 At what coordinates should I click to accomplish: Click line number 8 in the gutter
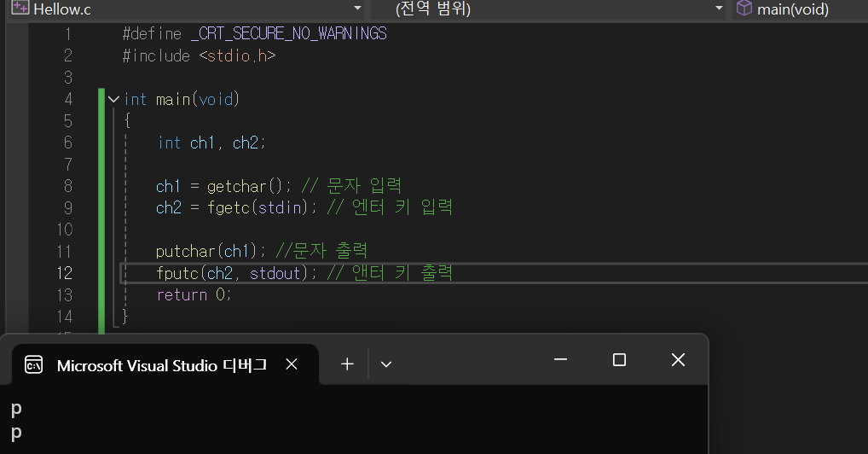click(x=68, y=186)
